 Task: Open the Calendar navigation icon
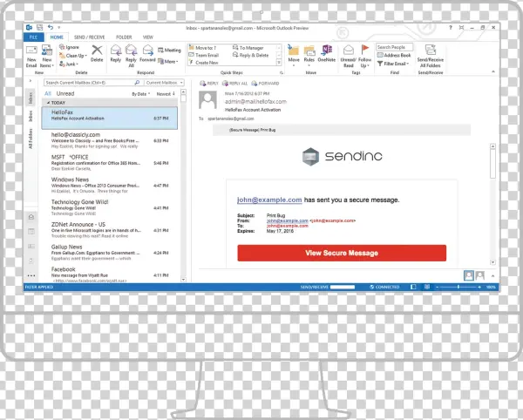coord(31,231)
